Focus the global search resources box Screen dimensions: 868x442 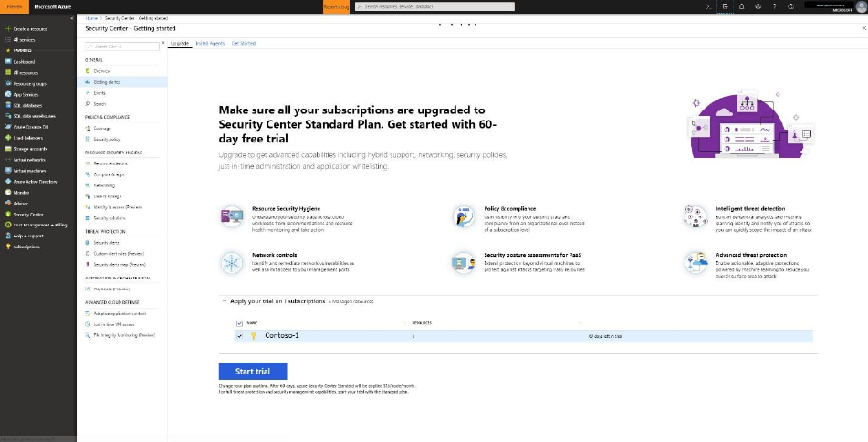[x=434, y=6]
